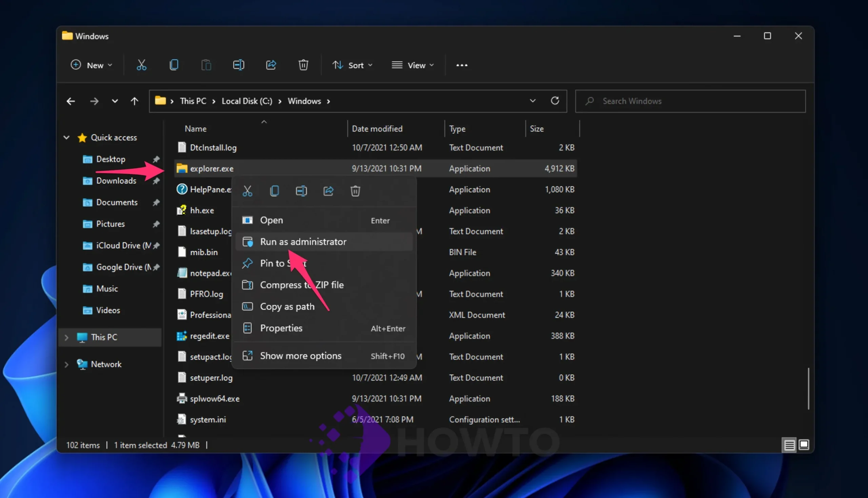
Task: Click the search magnifier icon
Action: pos(589,101)
